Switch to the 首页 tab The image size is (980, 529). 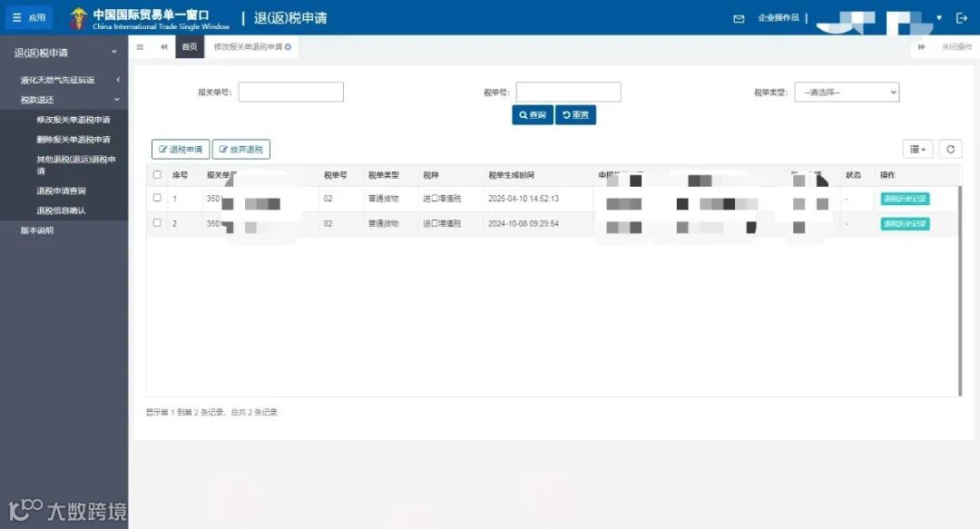click(x=190, y=47)
